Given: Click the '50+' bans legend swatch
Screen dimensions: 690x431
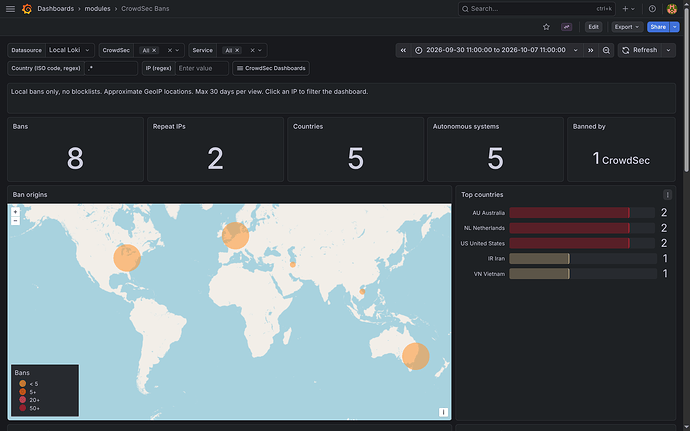Looking at the screenshot, I should pos(22,408).
